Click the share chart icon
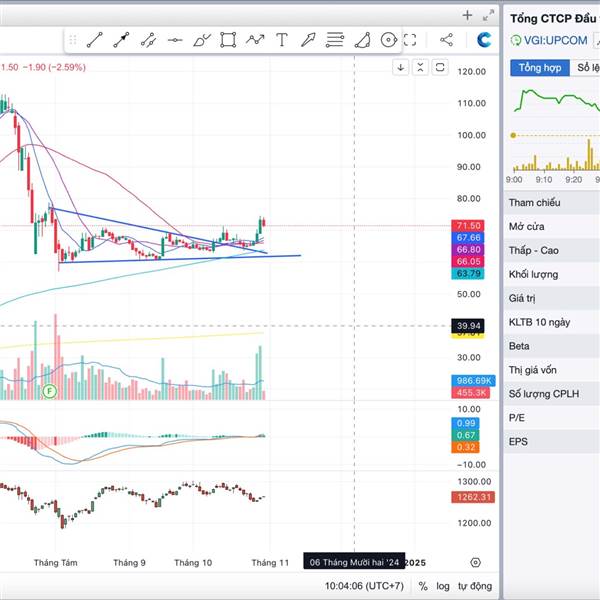 pos(447,40)
